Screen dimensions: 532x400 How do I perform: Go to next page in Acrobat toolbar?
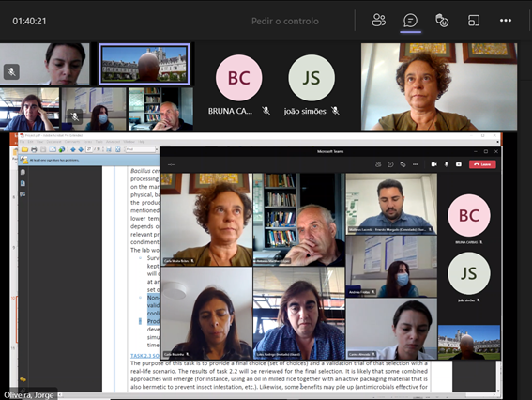tap(81, 149)
